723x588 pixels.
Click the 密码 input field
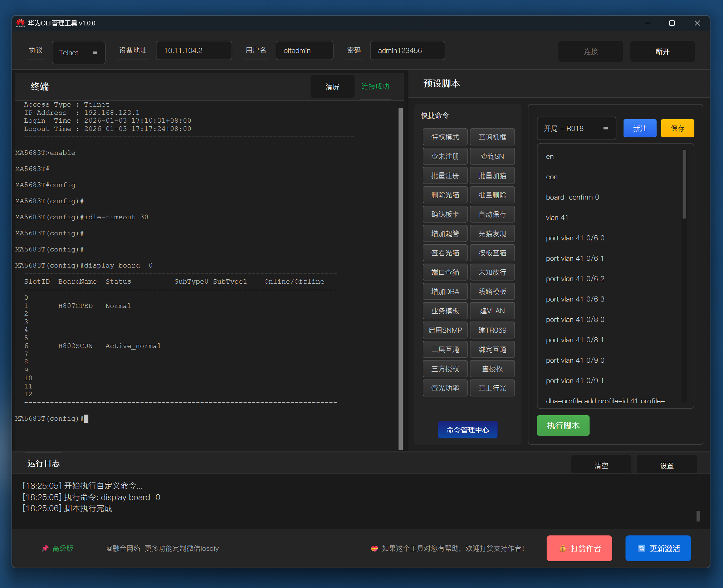pyautogui.click(x=407, y=50)
